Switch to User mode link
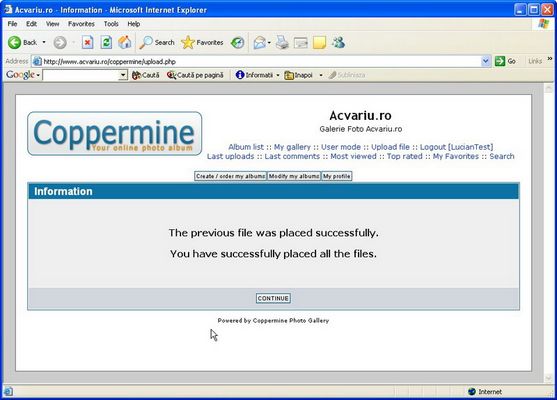 [341, 147]
